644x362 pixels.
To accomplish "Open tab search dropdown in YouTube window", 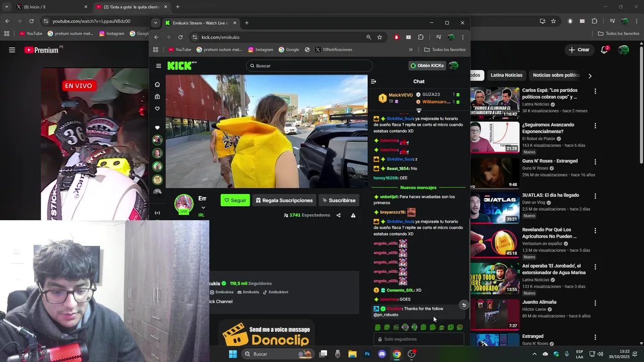I will [7, 7].
